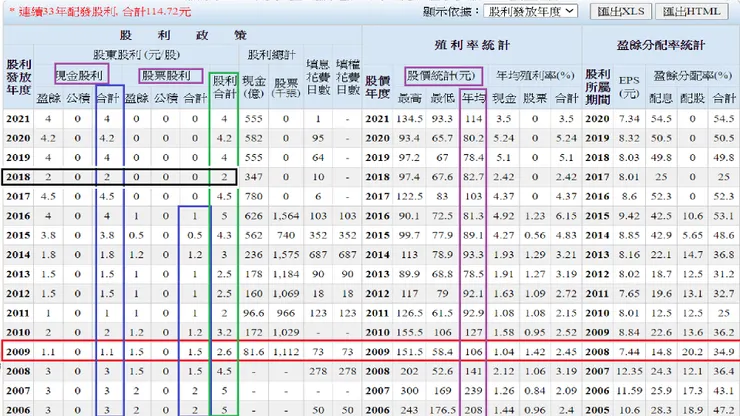This screenshot has height=416, width=740.
Task: Click the 股價統計(元) header
Action: pos(441,76)
